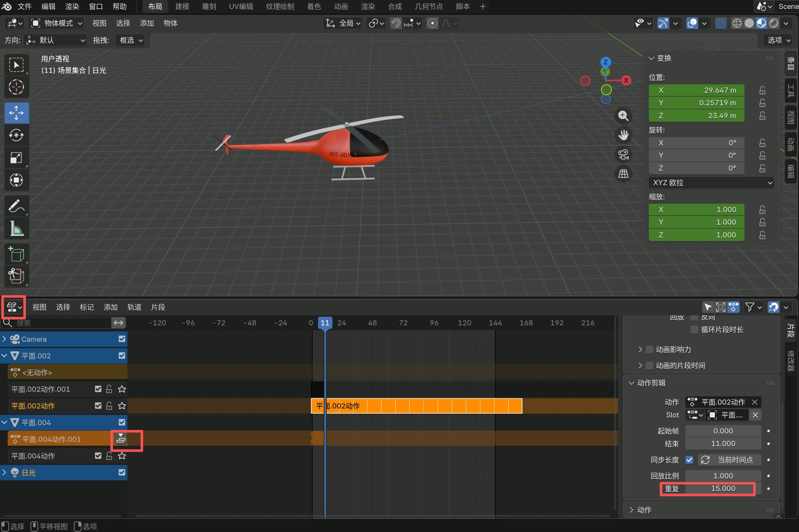Enable 循环片段时长 checkbox

pyautogui.click(x=694, y=330)
